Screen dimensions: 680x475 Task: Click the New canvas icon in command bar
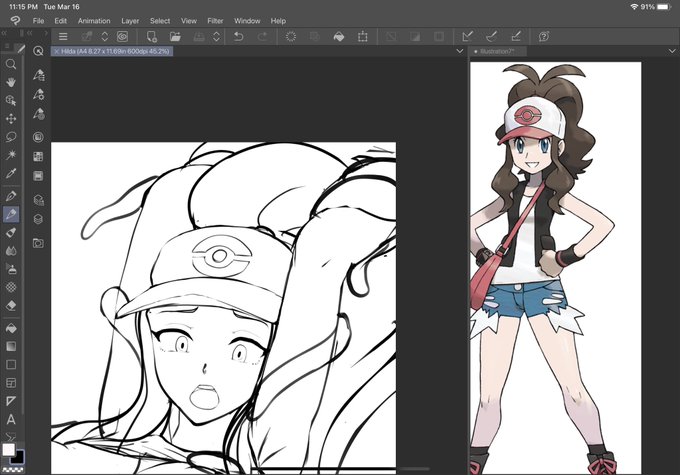151,37
